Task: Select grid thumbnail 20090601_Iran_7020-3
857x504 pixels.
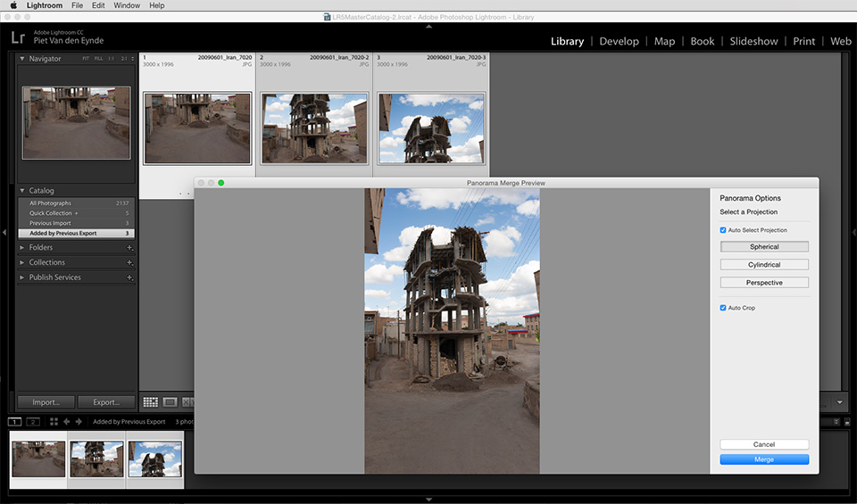Action: click(x=431, y=128)
